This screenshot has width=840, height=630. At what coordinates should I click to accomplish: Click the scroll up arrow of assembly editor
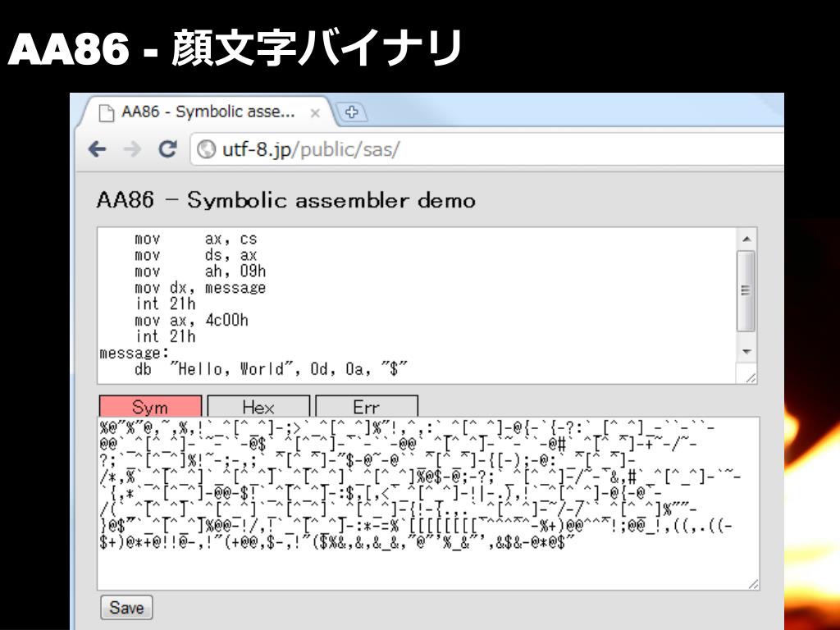(746, 238)
